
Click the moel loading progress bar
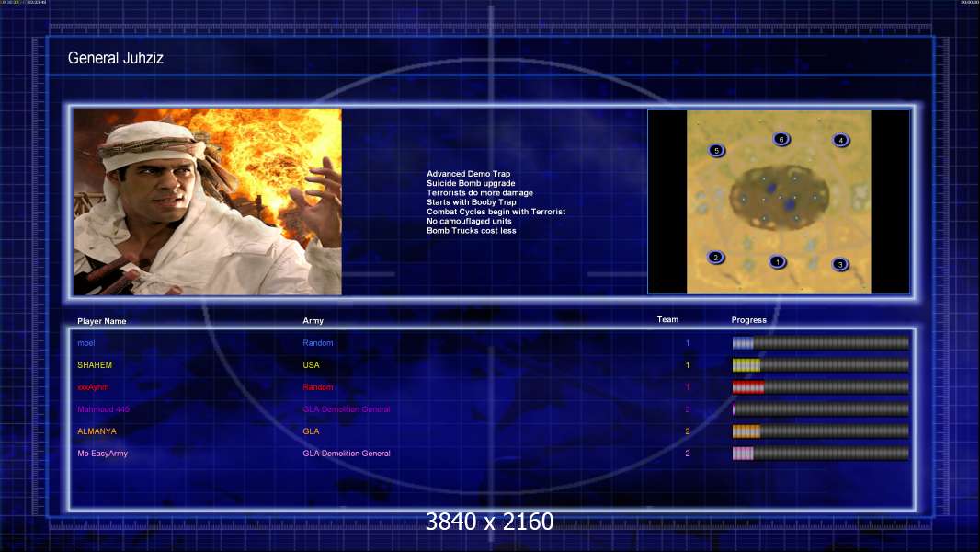[821, 342]
